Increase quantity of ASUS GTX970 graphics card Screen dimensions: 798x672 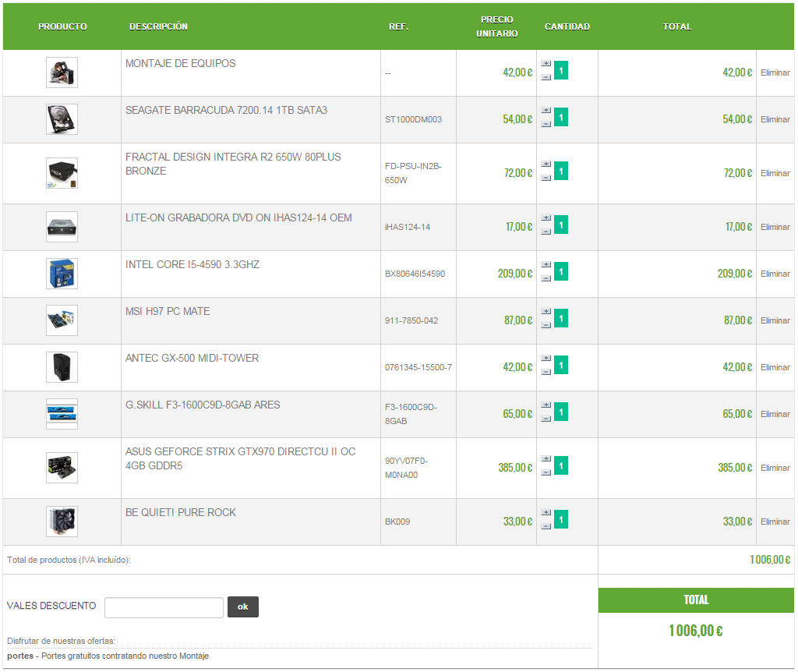pos(546,458)
